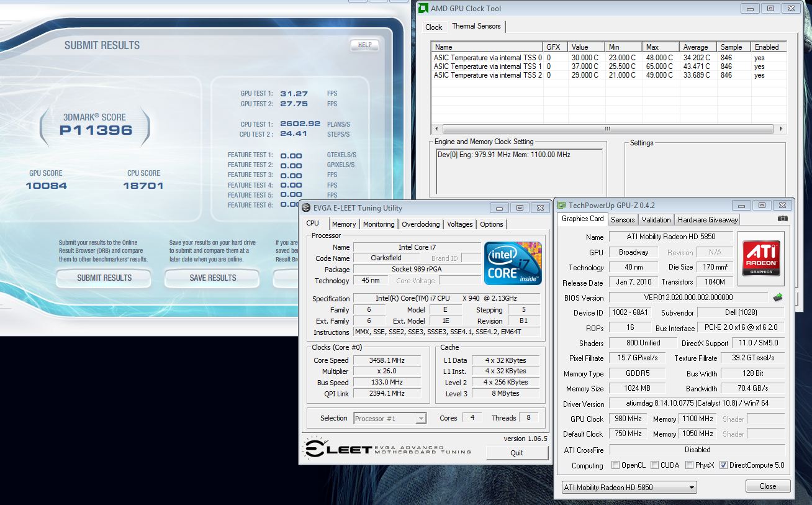Open the Processor #1 selection dropdown
812x505 pixels.
pos(390,419)
